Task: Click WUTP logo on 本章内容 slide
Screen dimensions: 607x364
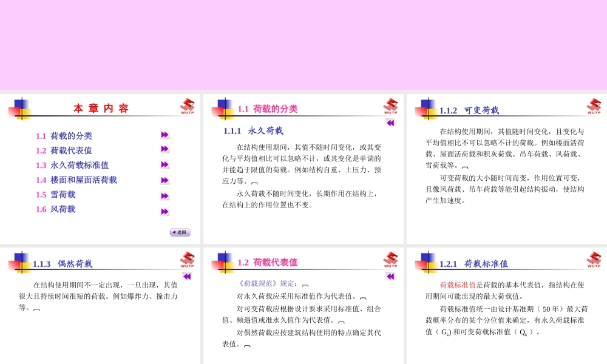Action: 188,106
